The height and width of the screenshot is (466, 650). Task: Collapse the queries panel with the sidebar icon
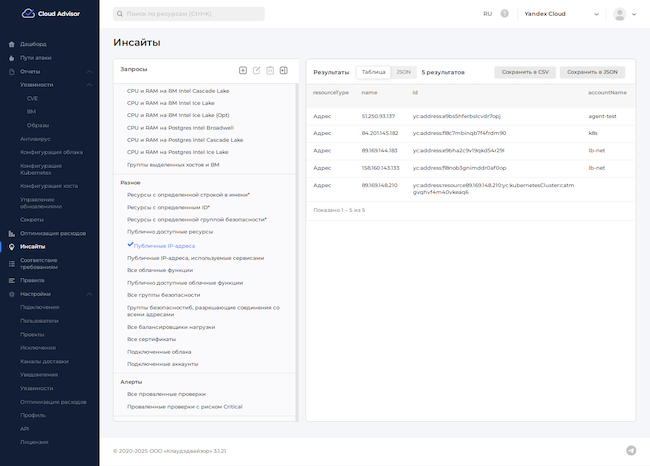[x=284, y=70]
